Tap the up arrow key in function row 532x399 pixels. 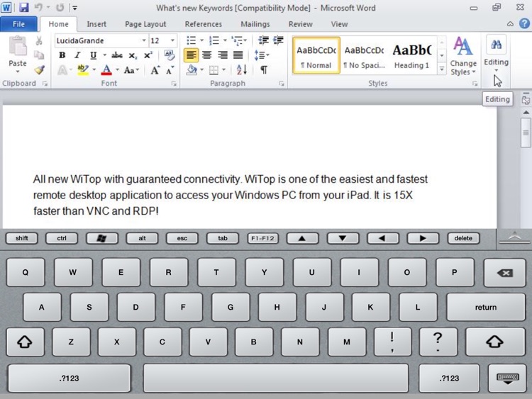(302, 238)
